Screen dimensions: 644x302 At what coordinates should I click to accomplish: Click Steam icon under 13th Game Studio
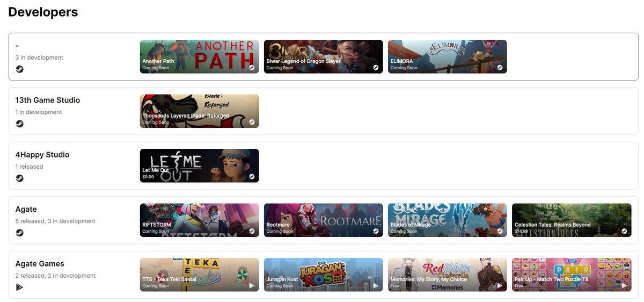(x=19, y=124)
